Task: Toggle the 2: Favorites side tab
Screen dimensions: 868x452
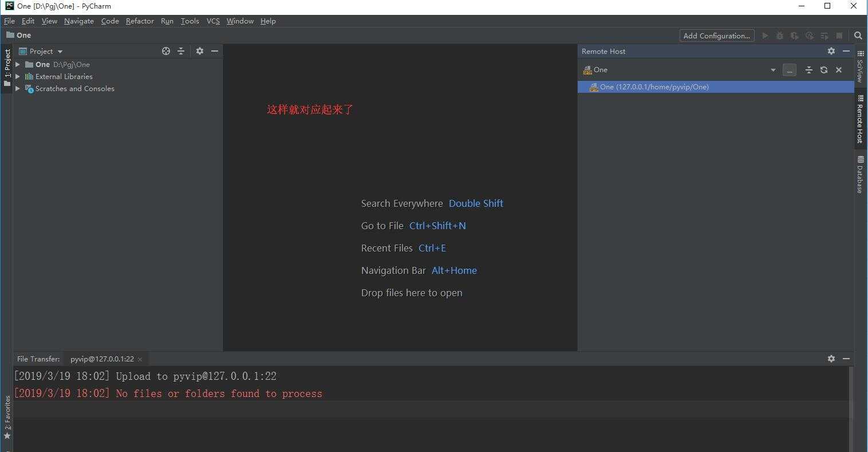Action: pyautogui.click(x=7, y=417)
